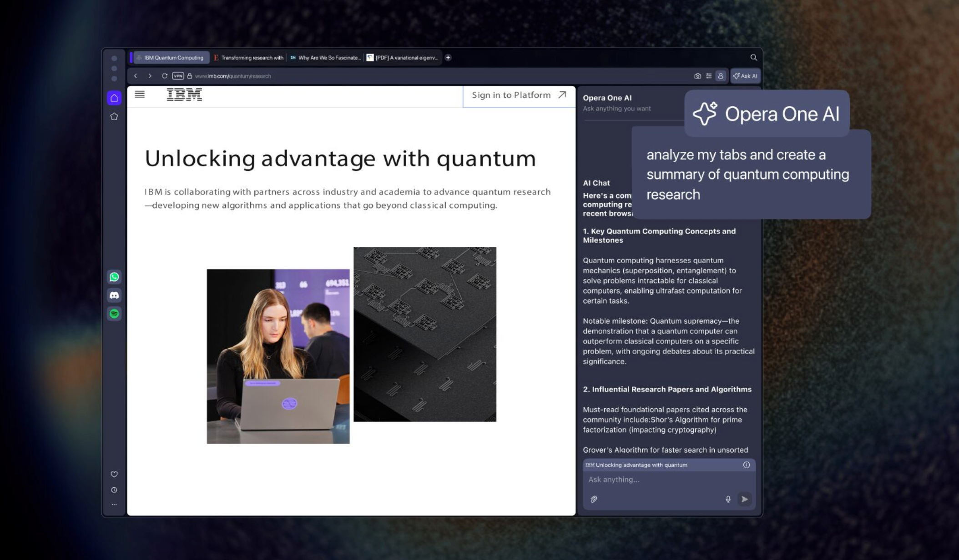Switch to PDF variational eigenvalue tab
This screenshot has height=560, width=959.
(403, 58)
